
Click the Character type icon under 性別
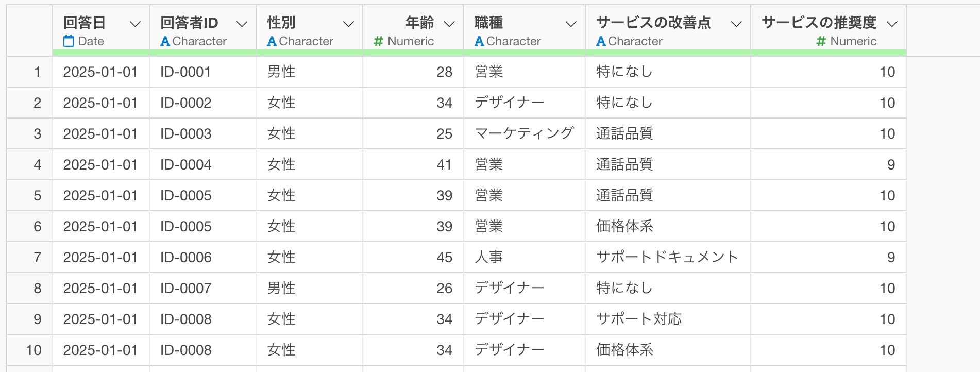pyautogui.click(x=272, y=41)
